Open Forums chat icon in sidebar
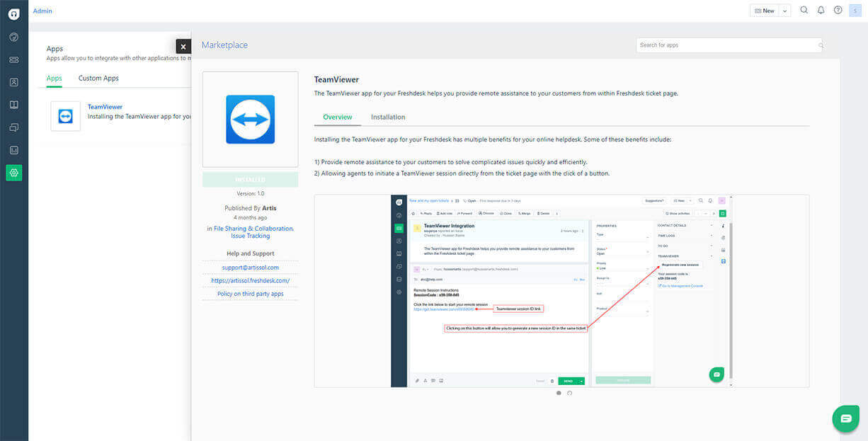The image size is (868, 441). tap(13, 127)
